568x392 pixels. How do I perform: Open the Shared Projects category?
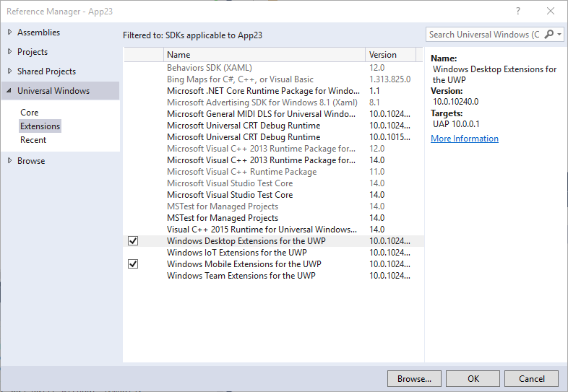click(46, 71)
